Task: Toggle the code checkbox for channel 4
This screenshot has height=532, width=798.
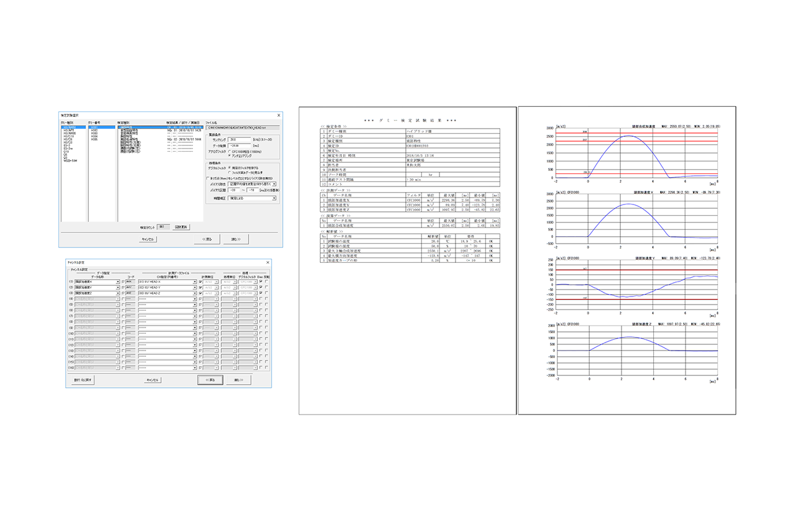Action: [x=123, y=299]
